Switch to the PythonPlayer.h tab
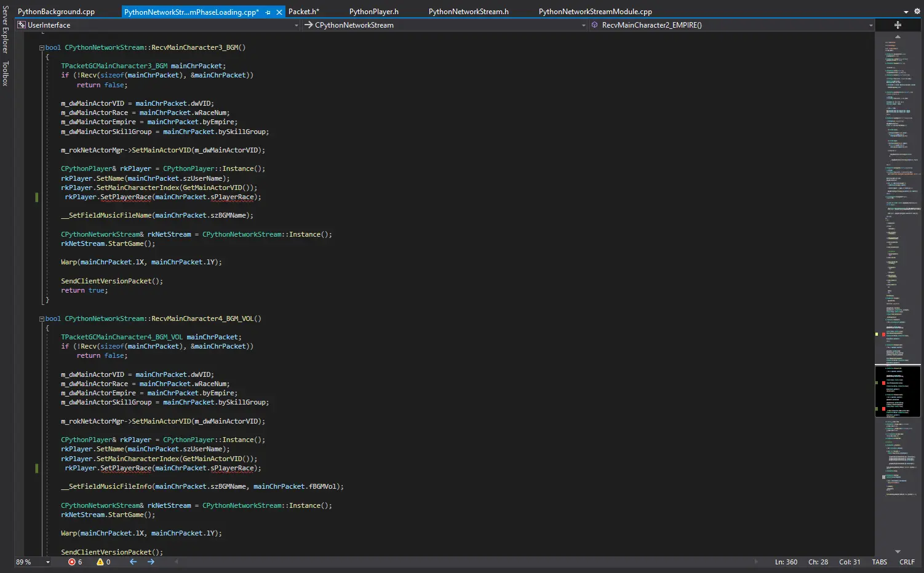Image resolution: width=924 pixels, height=573 pixels. (x=373, y=12)
